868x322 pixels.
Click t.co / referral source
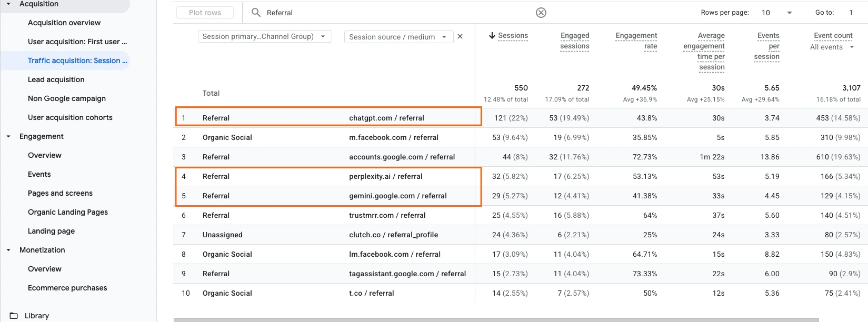tap(372, 293)
